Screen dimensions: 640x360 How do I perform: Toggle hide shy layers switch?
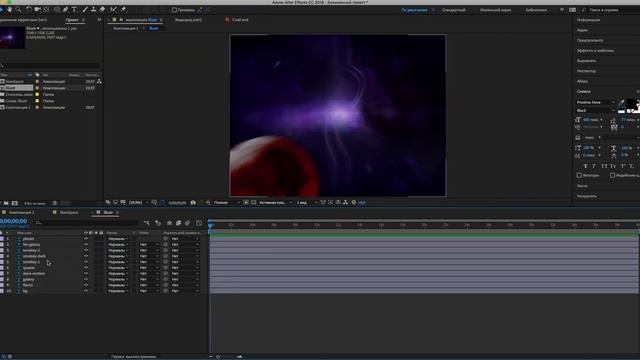(x=169, y=223)
